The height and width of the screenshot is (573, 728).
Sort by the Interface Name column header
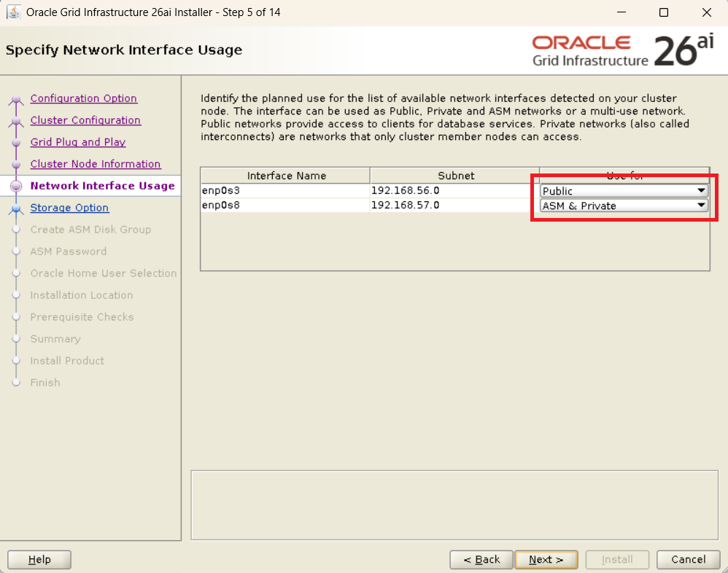point(286,176)
